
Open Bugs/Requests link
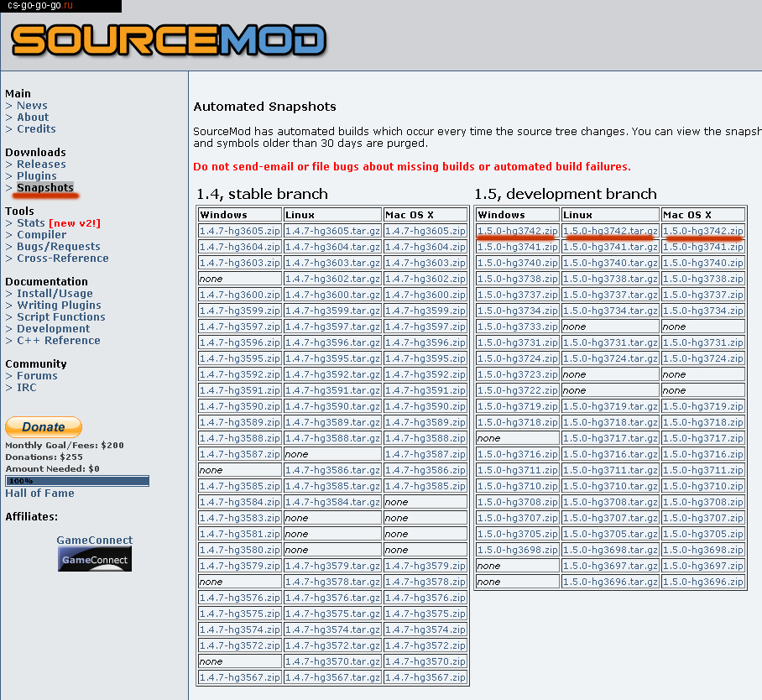[x=58, y=247]
